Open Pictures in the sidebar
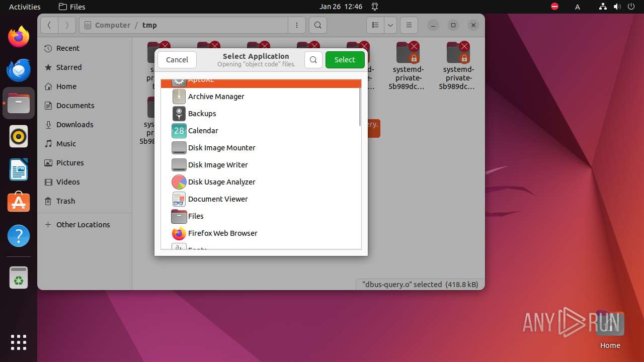The width and height of the screenshot is (644, 362). coord(85,163)
